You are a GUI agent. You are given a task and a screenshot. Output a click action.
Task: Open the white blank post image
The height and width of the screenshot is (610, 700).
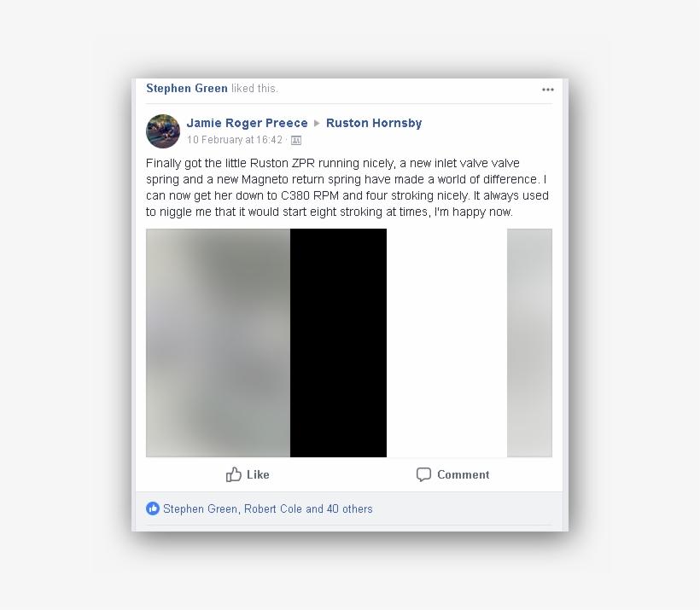(446, 343)
